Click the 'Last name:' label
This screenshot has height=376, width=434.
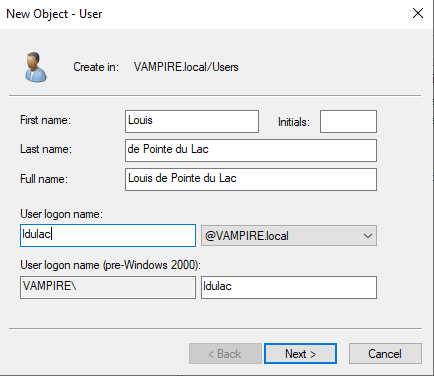(x=46, y=149)
